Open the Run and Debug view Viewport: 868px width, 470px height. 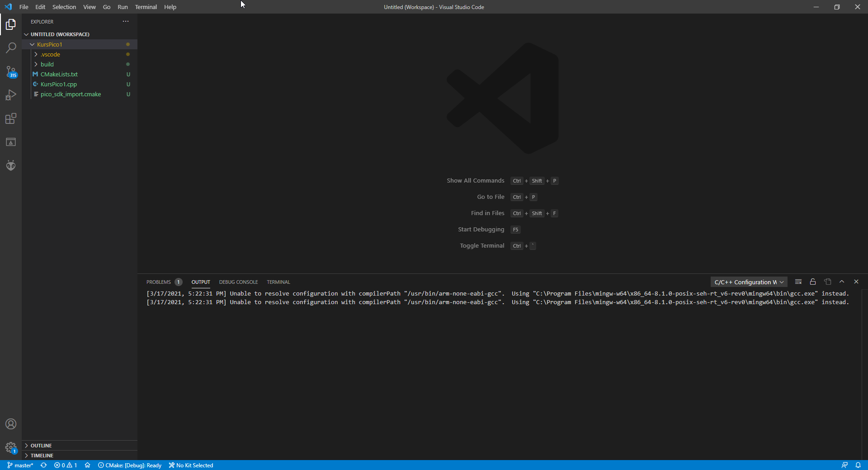tap(11, 95)
